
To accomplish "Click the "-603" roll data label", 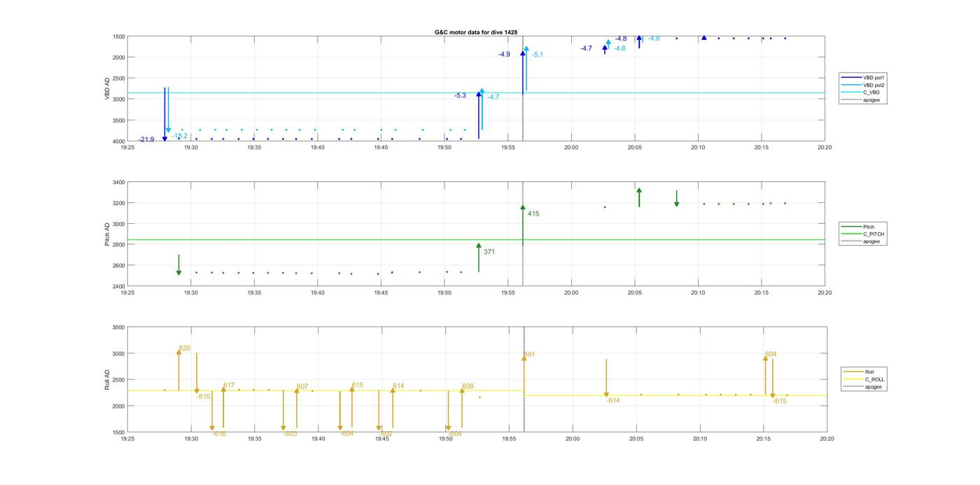I will [x=290, y=434].
